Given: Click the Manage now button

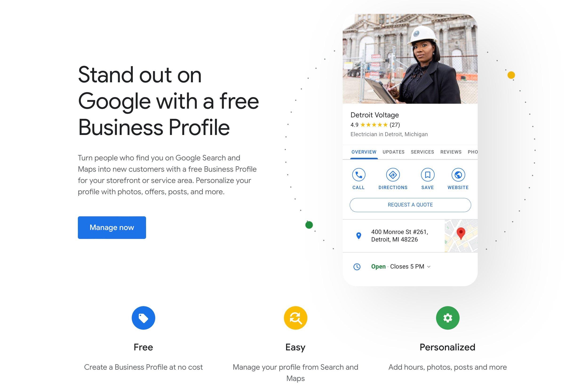Looking at the screenshot, I should click(111, 227).
